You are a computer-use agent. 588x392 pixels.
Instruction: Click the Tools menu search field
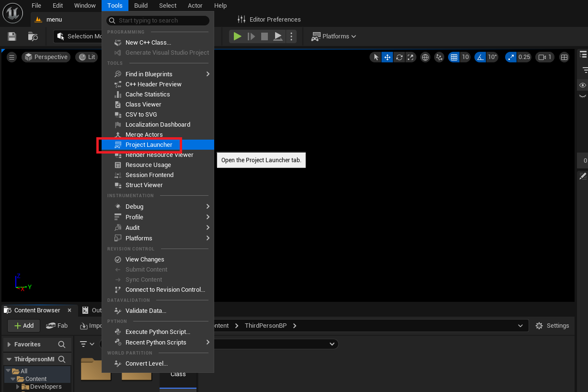click(x=157, y=20)
